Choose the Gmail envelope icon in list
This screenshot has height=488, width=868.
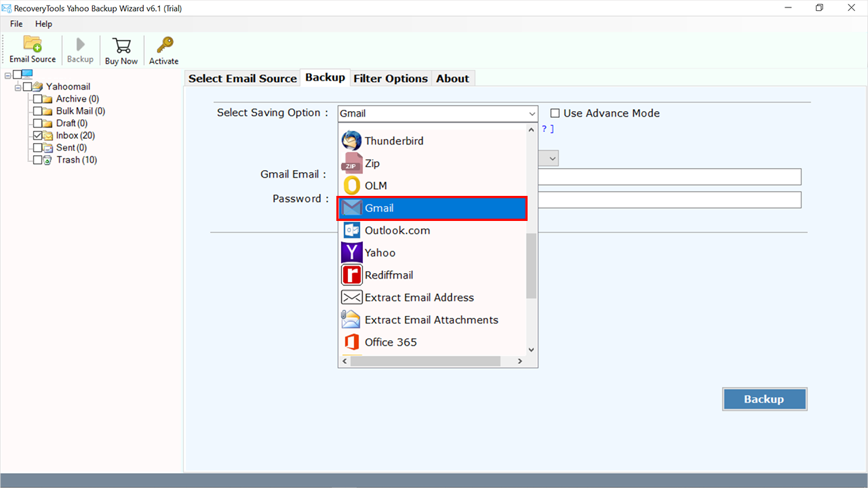[351, 208]
